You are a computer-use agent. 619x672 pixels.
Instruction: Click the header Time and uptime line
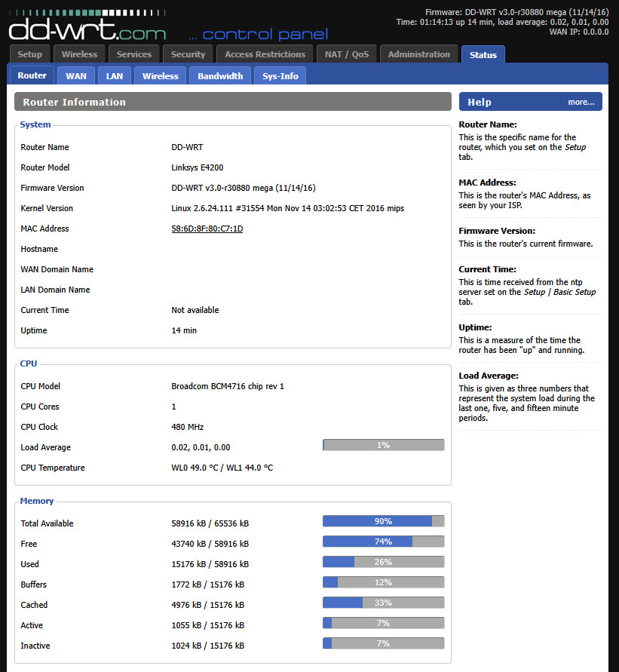click(x=502, y=22)
